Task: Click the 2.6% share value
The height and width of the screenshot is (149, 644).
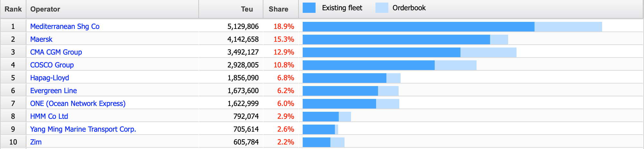Action: click(286, 129)
